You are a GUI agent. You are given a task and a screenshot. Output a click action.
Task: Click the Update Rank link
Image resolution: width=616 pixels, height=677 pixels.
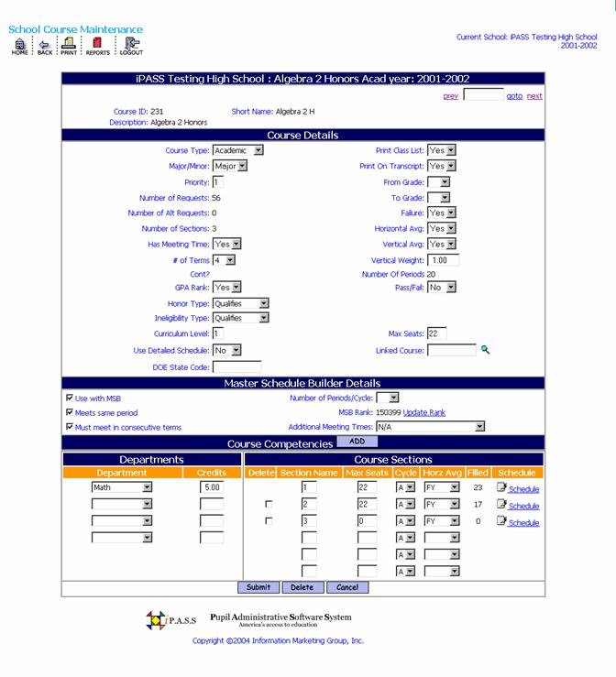click(424, 412)
